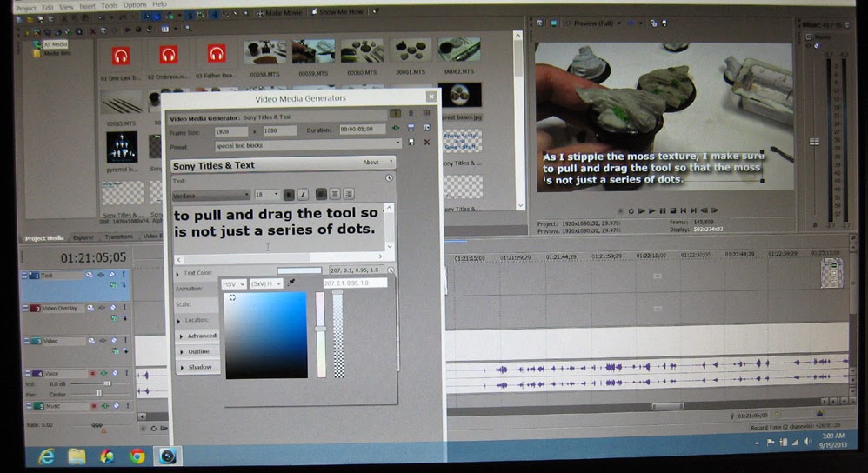Expand the Advanced section
The width and height of the screenshot is (868, 473).
click(x=197, y=336)
